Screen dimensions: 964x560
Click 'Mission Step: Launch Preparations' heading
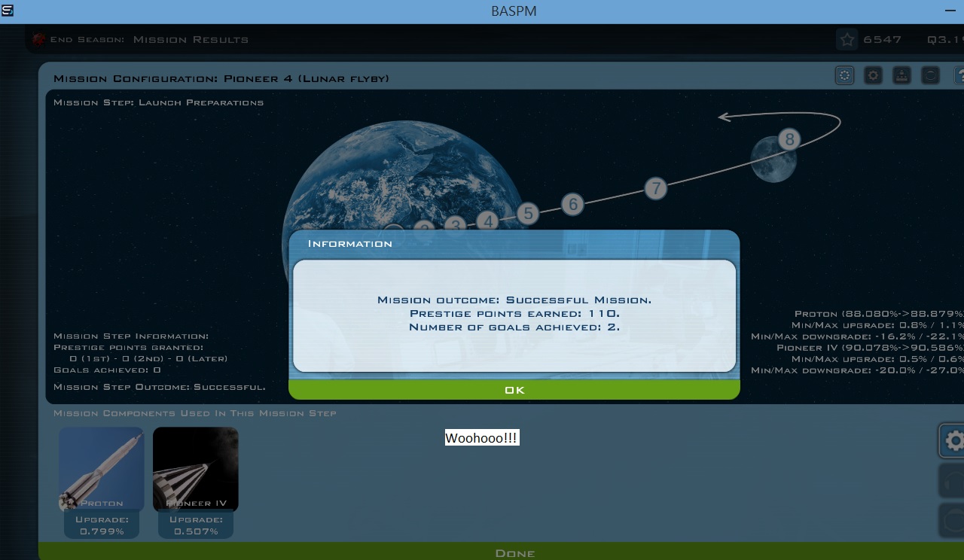pyautogui.click(x=159, y=102)
